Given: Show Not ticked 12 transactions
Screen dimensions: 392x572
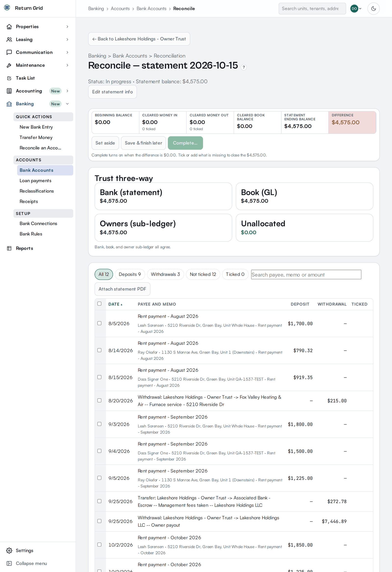Looking at the screenshot, I should pos(203,274).
